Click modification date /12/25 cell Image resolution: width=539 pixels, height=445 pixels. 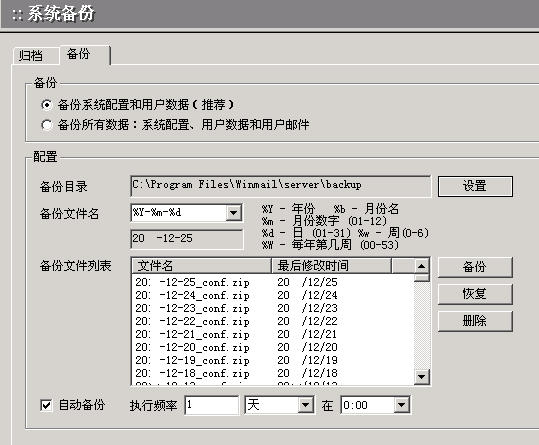pyautogui.click(x=308, y=282)
